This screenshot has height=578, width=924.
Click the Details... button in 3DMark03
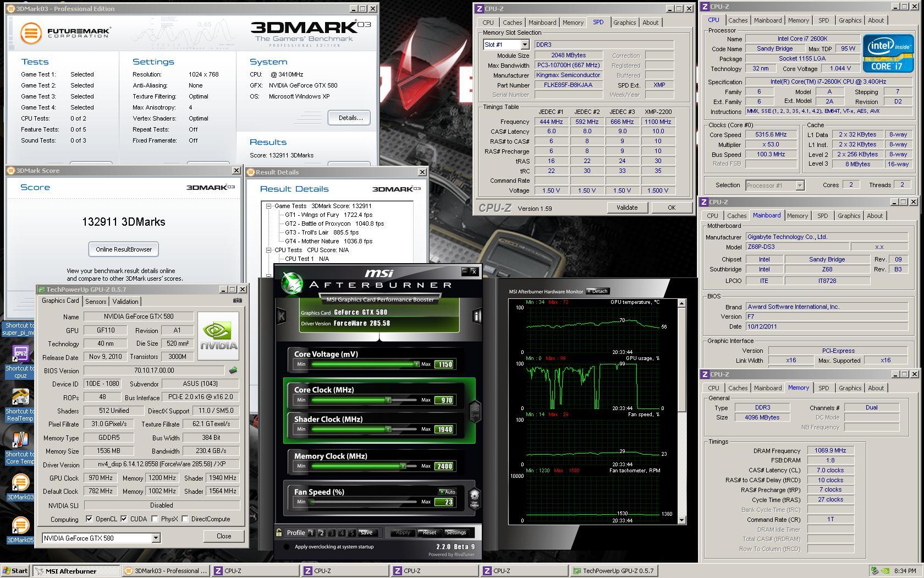(x=350, y=118)
